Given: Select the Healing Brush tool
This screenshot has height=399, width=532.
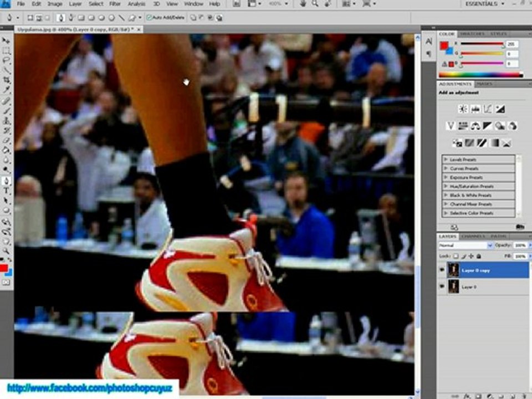Looking at the screenshot, I should tap(6, 101).
